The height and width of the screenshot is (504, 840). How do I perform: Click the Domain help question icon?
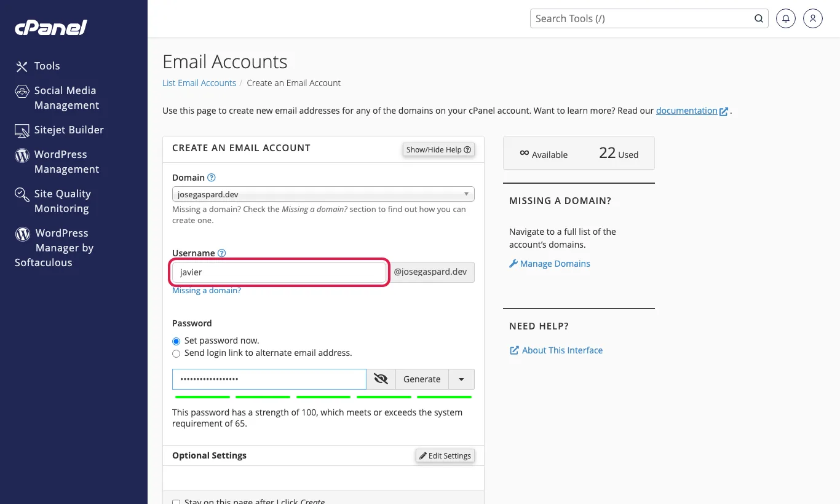pos(212,178)
